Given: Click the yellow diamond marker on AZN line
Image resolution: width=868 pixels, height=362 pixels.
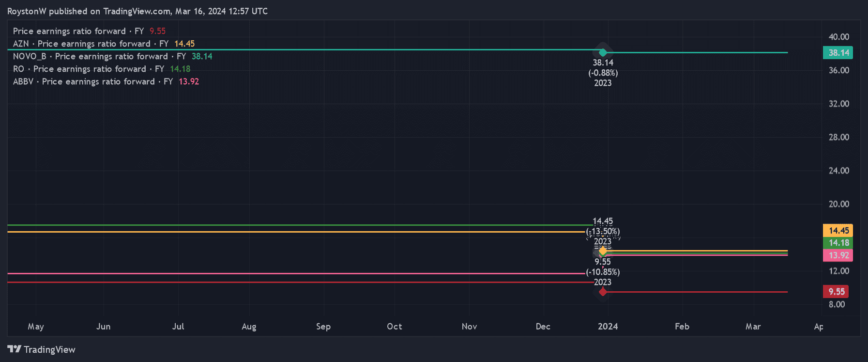Looking at the screenshot, I should [x=603, y=251].
